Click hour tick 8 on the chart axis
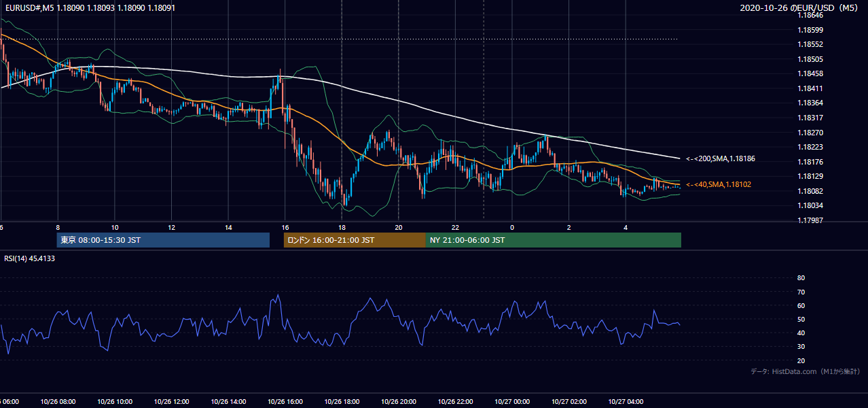 pyautogui.click(x=58, y=228)
